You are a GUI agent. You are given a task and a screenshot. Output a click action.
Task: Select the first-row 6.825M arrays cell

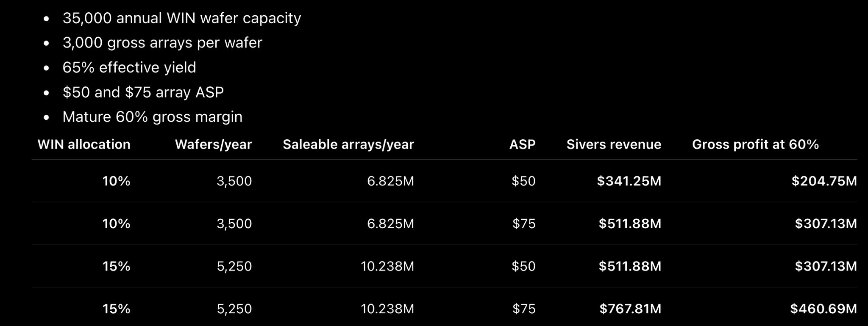[390, 181]
